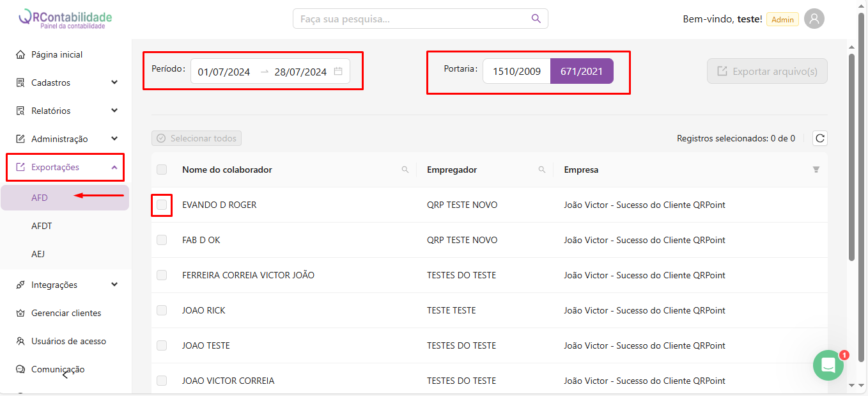
Task: Open filter icon in Empresa column
Action: 816,170
